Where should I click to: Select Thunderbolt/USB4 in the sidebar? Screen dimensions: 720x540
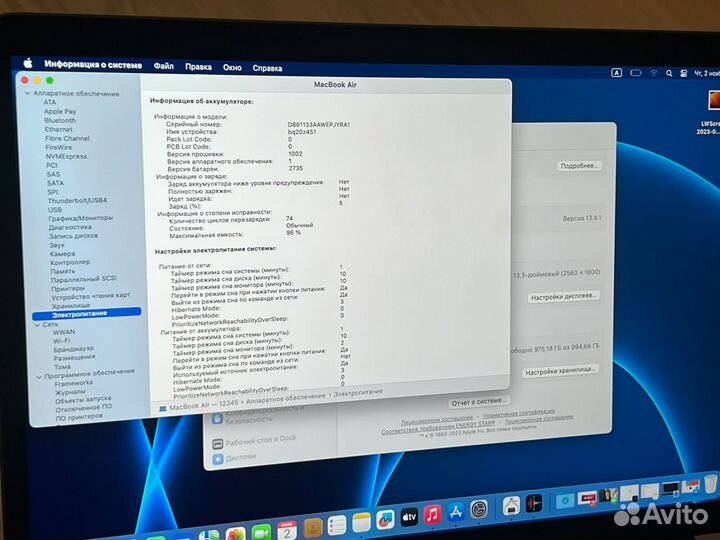coord(77,200)
